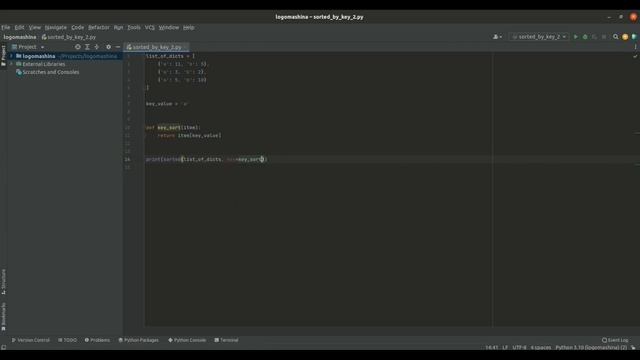Open 4 spaces indent selector
The height and width of the screenshot is (360, 640).
point(541,348)
